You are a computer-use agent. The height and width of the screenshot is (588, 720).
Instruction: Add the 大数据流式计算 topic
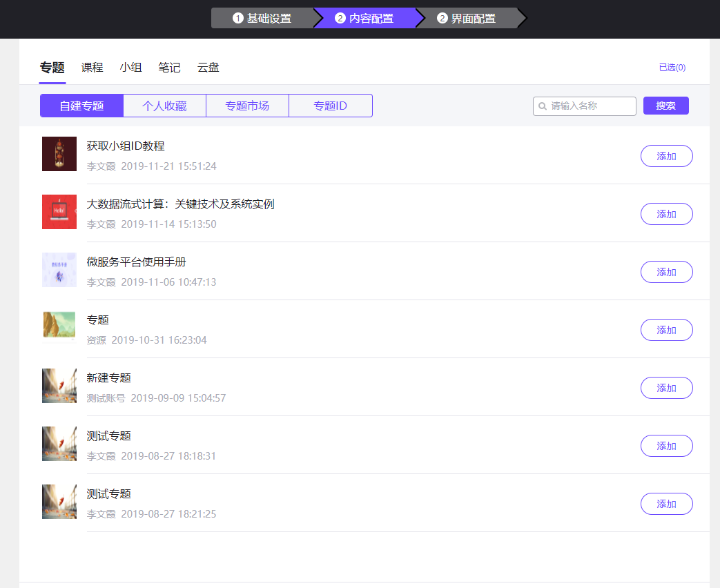[x=666, y=214]
